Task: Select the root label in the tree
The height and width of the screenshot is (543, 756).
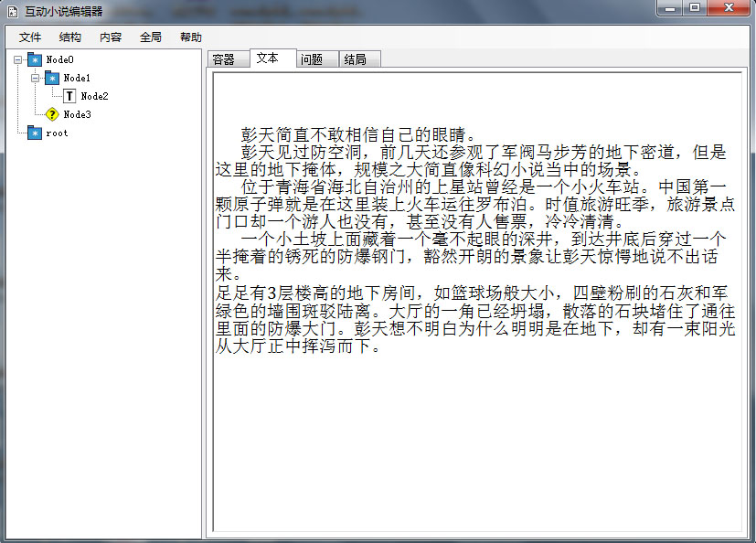Action: [57, 133]
